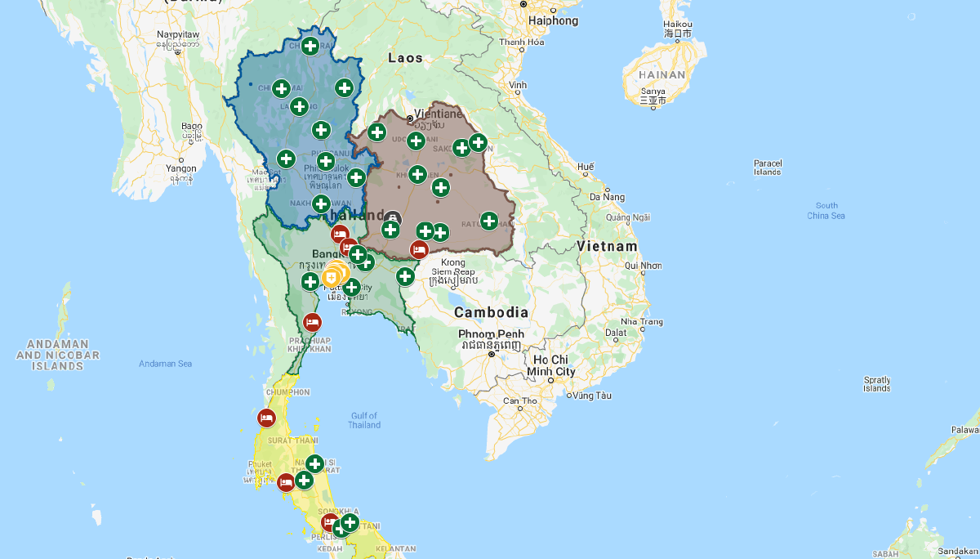
Task: Click the dark gray marker beside Thailand label
Action: coord(394,219)
